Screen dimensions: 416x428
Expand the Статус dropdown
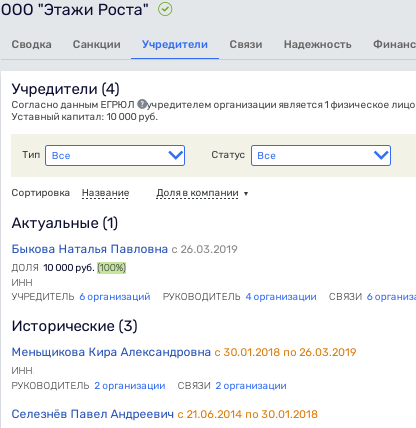point(321,155)
